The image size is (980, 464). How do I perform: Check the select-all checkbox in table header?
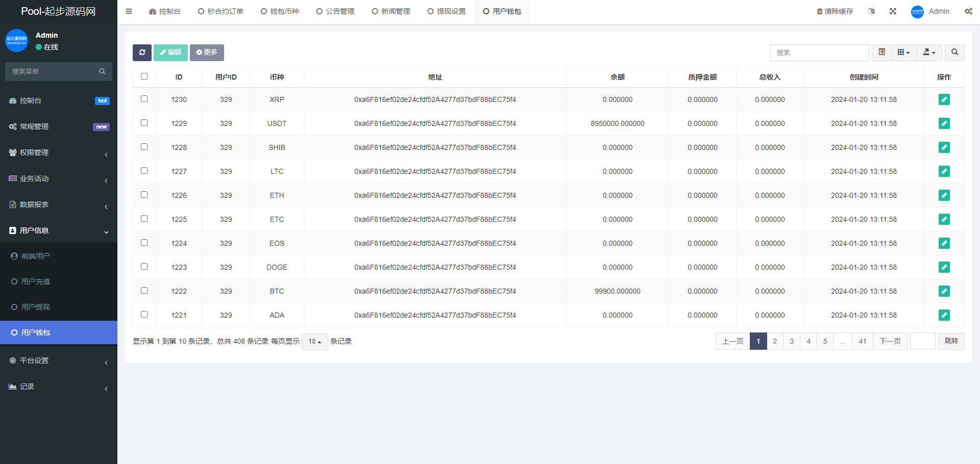pyautogui.click(x=144, y=76)
